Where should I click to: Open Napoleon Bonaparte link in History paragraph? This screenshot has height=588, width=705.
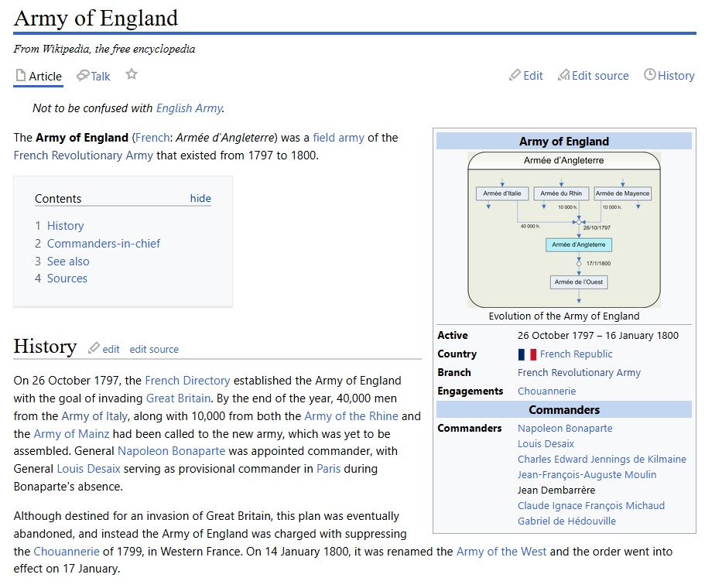171,451
